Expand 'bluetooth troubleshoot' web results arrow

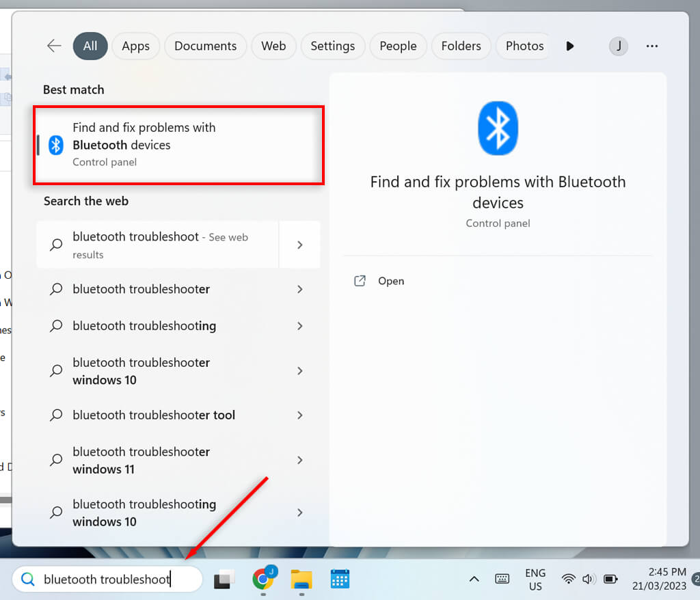[x=299, y=245]
